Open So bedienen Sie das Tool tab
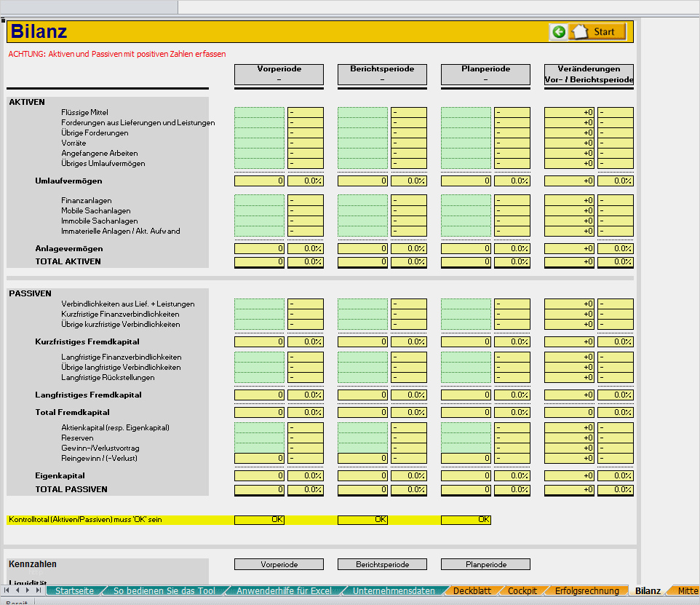This screenshot has height=605, width=700. 164,590
